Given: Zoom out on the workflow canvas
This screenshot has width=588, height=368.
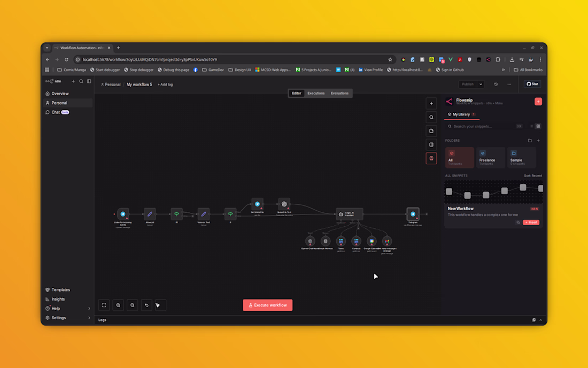Looking at the screenshot, I should (133, 305).
